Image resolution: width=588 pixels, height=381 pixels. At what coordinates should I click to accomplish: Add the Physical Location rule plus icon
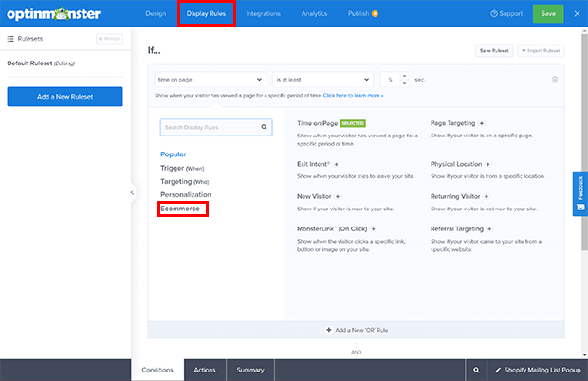tap(487, 164)
